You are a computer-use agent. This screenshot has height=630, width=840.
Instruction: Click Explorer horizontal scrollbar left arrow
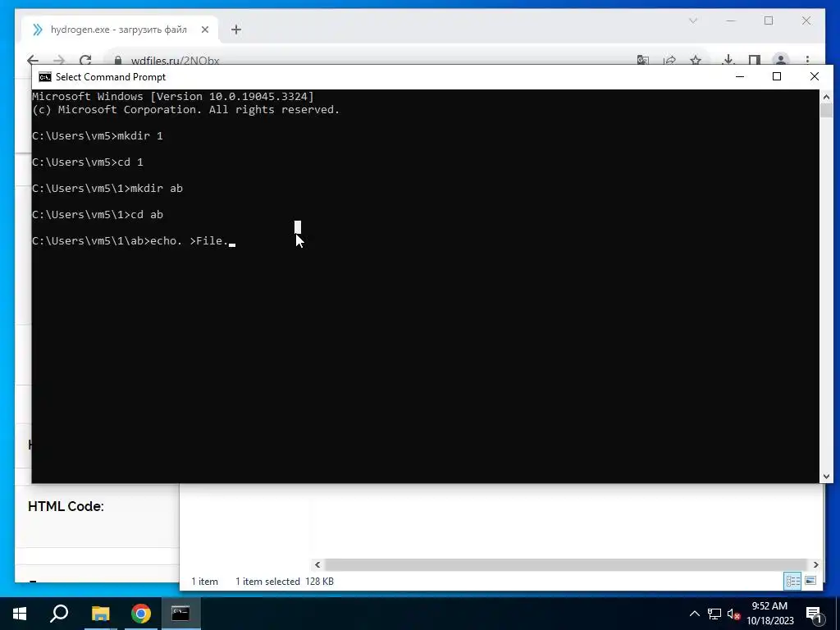tap(317, 564)
